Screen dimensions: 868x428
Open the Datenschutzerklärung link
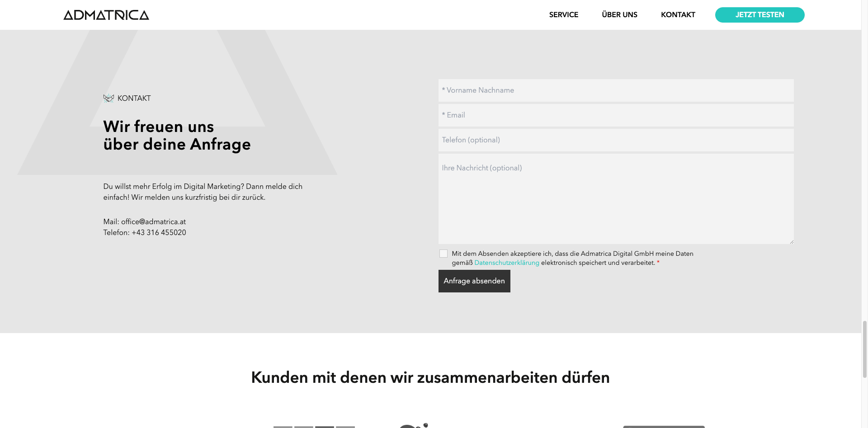[x=507, y=263]
